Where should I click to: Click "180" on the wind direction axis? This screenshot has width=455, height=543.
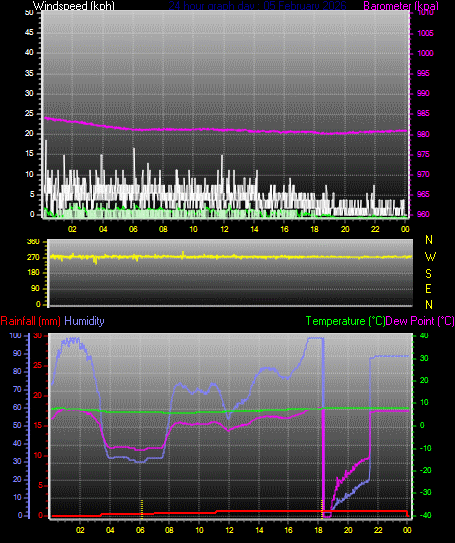[33, 273]
